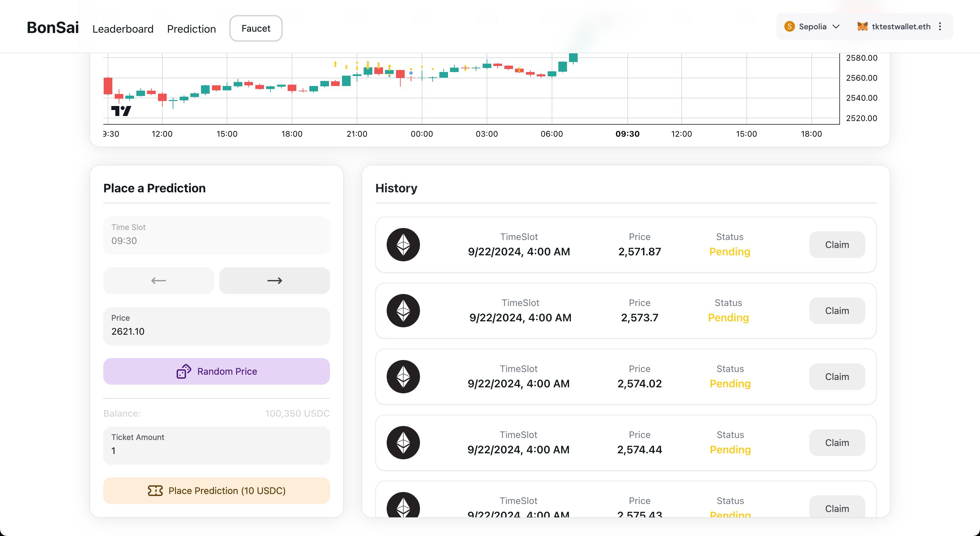Open the Leaderboard page
Screen dimensions: 980x536
click(x=122, y=28)
